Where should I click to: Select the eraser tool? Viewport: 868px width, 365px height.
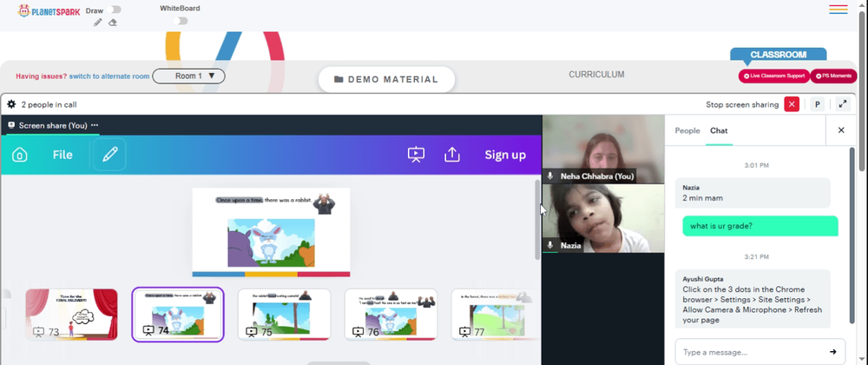click(x=113, y=23)
